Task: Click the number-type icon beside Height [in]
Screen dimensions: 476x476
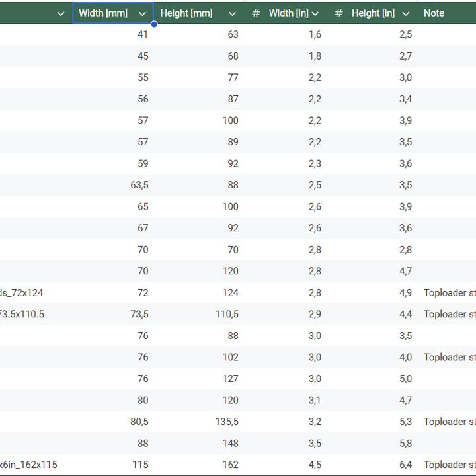Action: [x=338, y=13]
